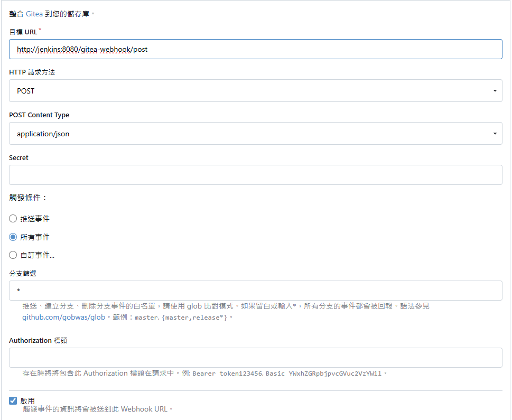This screenshot has width=512, height=420.
Task: Click the 分支篩選 label text
Action: [23, 273]
